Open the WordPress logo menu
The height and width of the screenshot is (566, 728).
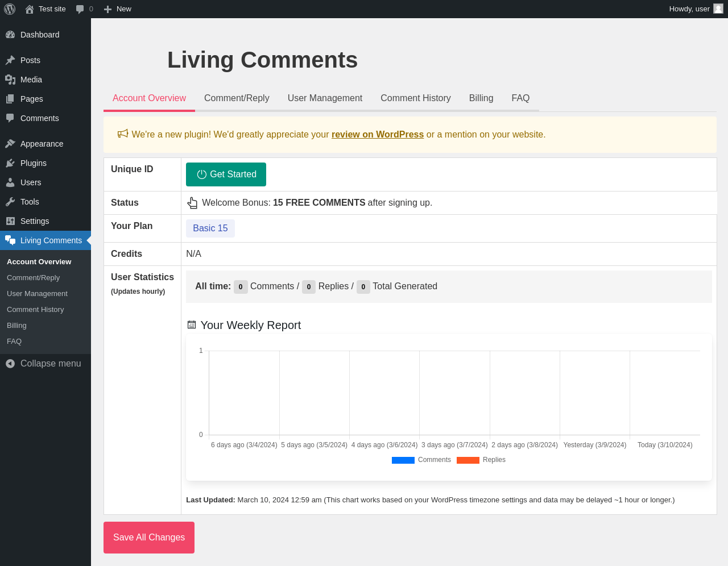pyautogui.click(x=10, y=9)
